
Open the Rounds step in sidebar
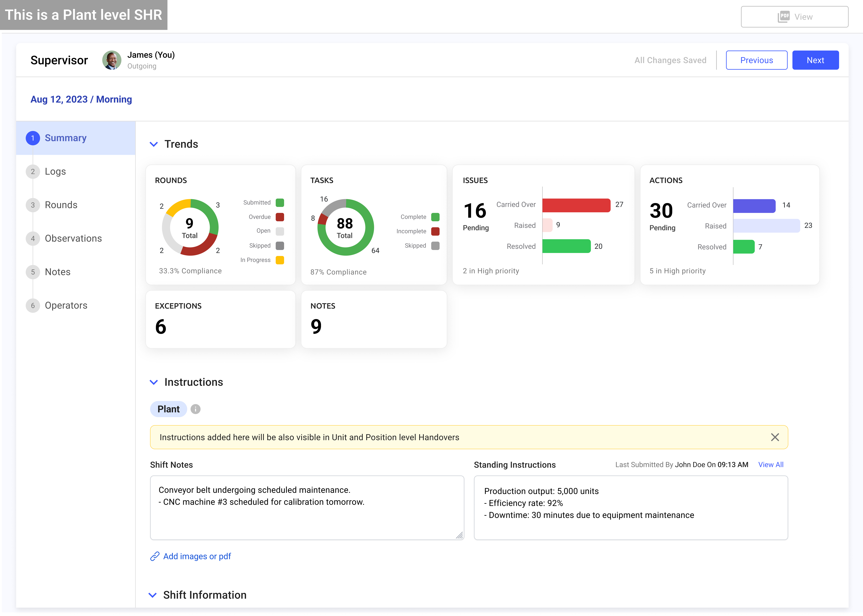(61, 205)
